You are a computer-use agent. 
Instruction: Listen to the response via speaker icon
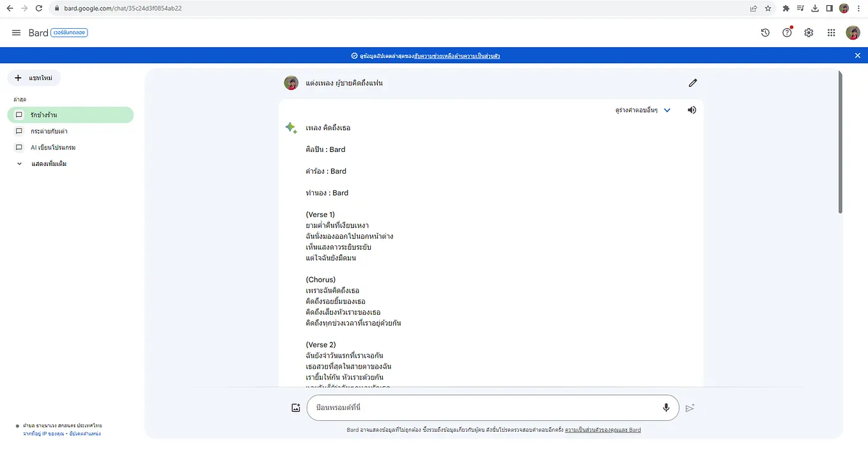pyautogui.click(x=691, y=109)
